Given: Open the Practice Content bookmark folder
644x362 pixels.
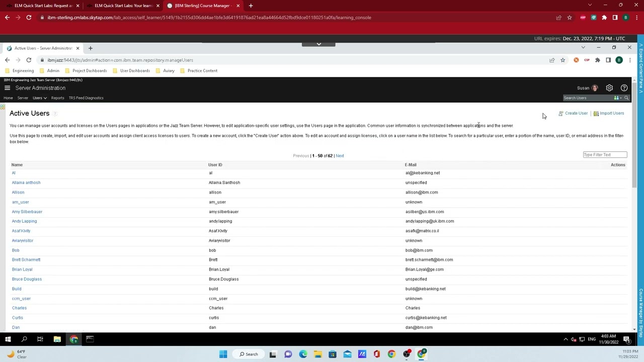Looking at the screenshot, I should point(199,71).
